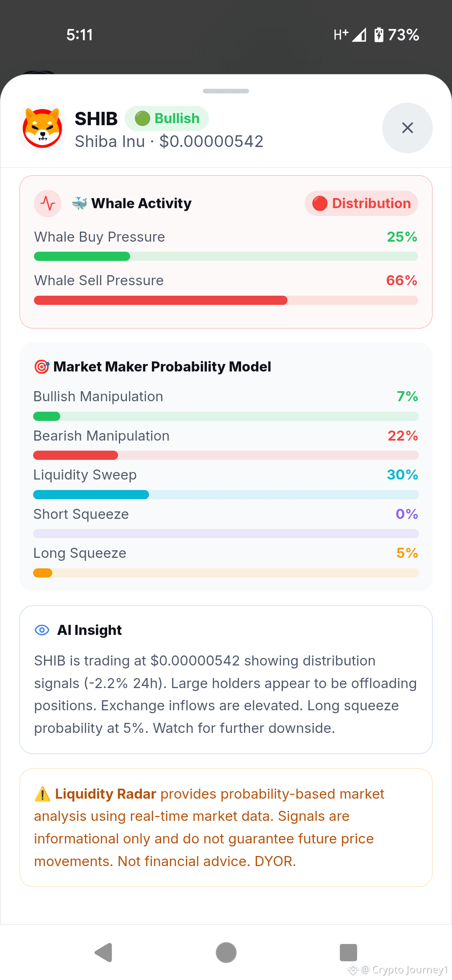The width and height of the screenshot is (452, 980).
Task: Tap the red Distribution badge
Action: tap(361, 204)
